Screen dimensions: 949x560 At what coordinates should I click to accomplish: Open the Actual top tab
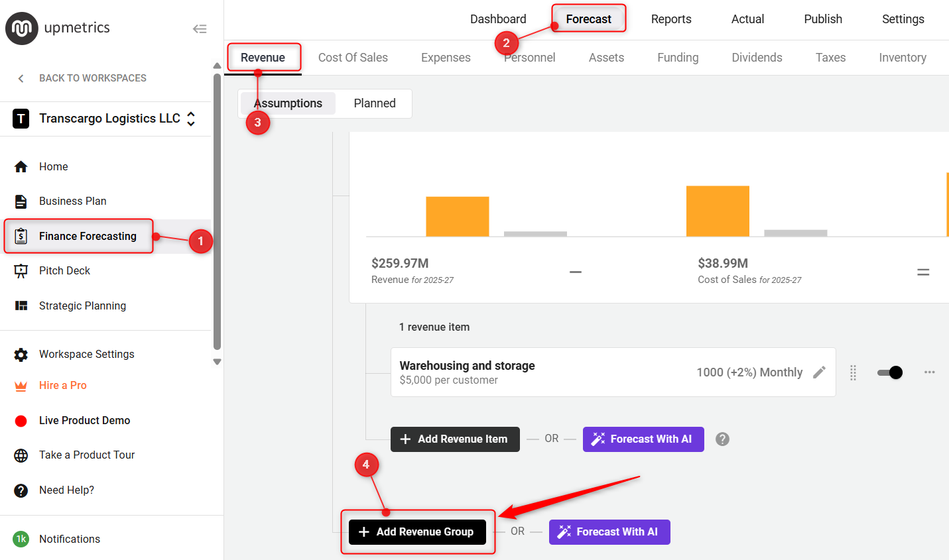pos(747,19)
